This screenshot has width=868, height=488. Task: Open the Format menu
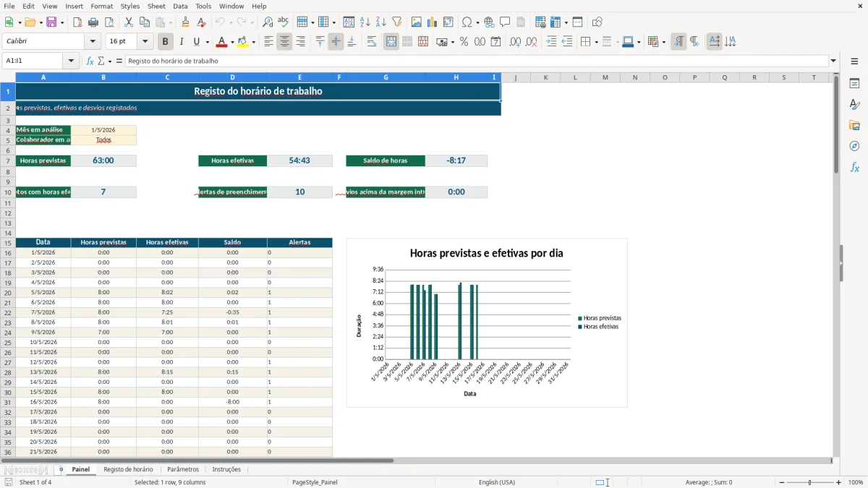coord(101,6)
